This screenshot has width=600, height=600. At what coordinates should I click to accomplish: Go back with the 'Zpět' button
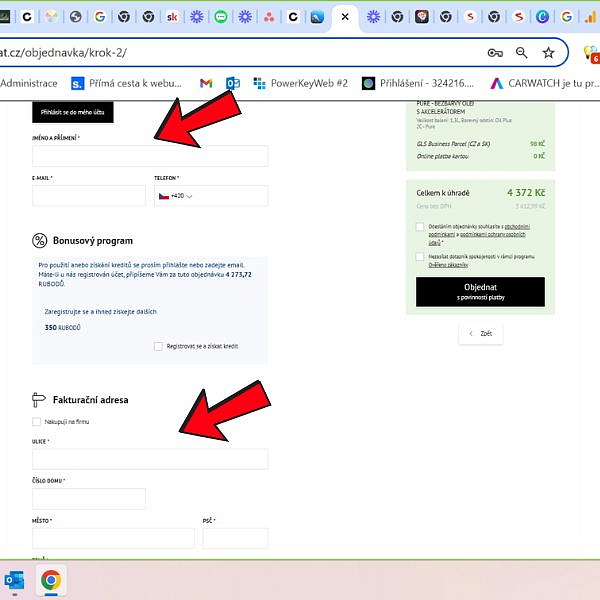tap(480, 334)
